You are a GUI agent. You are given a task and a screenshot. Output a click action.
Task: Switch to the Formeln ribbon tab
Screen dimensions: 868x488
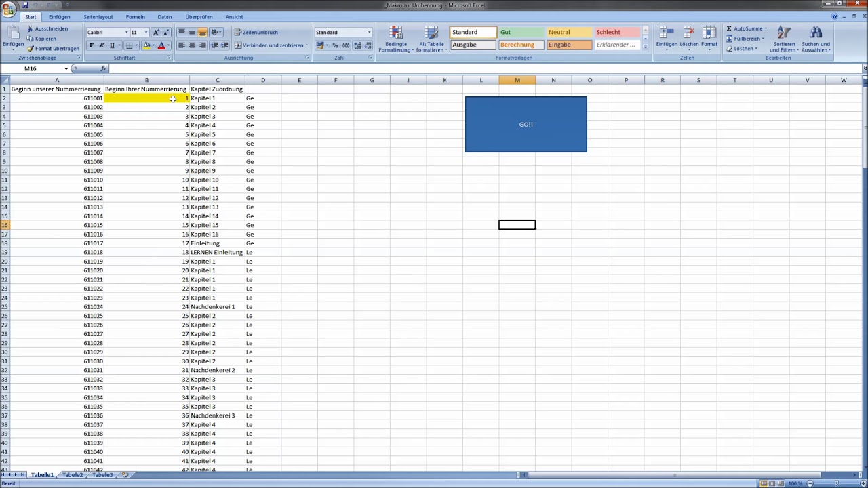click(x=135, y=17)
